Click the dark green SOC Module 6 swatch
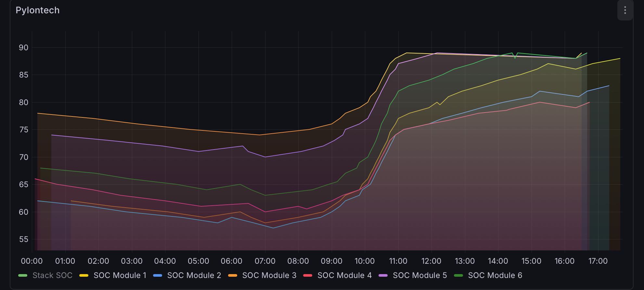 [458, 275]
